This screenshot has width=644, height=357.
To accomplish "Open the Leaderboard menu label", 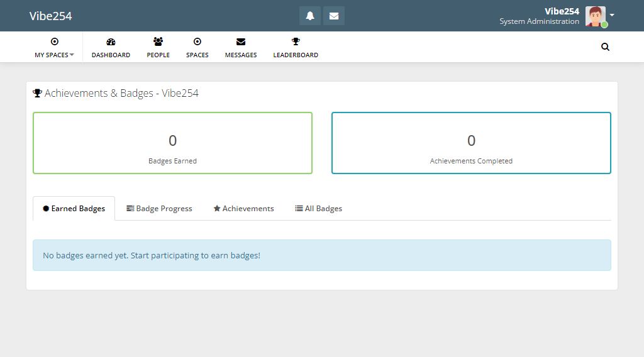I will click(x=296, y=55).
